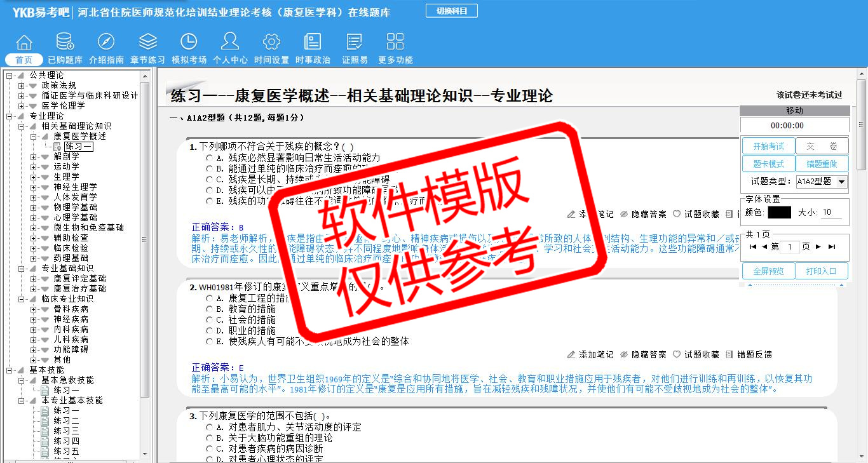Select option E for question 2
This screenshot has height=463, width=868.
209,342
